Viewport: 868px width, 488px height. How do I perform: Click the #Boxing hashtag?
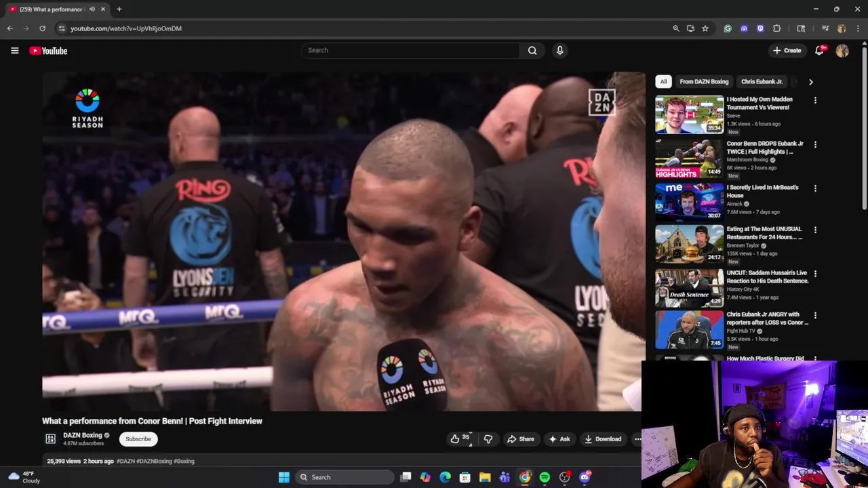pyautogui.click(x=184, y=461)
